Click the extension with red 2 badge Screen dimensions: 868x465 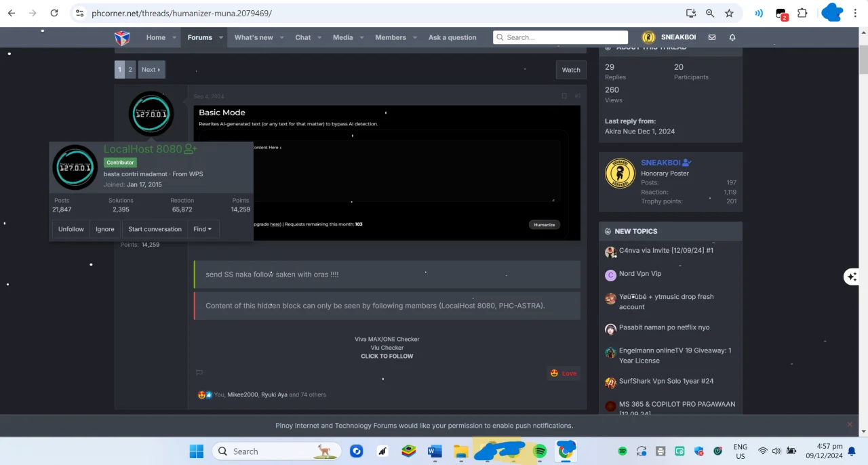(781, 14)
